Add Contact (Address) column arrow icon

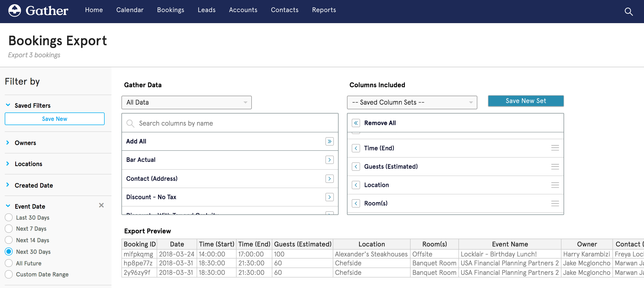329,179
